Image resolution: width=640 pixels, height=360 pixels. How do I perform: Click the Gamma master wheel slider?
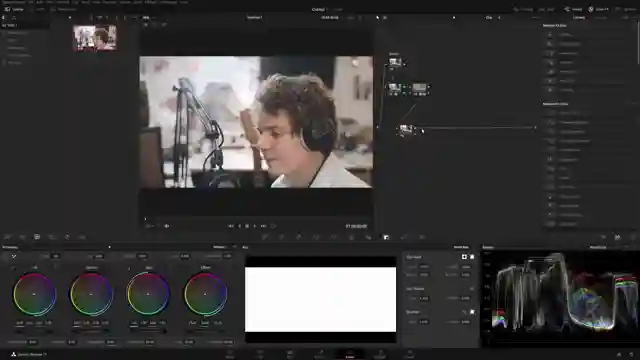click(91, 331)
